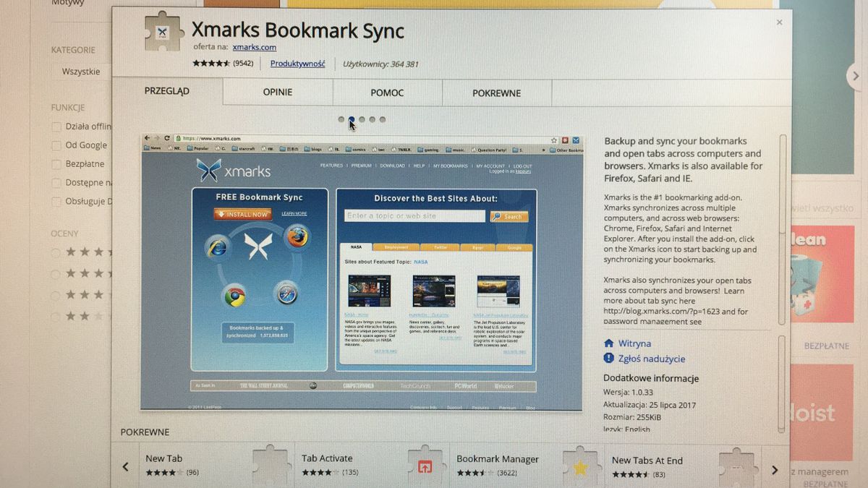The height and width of the screenshot is (488, 868).
Task: Toggle the Obsługuje D... checkbox
Action: click(x=56, y=202)
